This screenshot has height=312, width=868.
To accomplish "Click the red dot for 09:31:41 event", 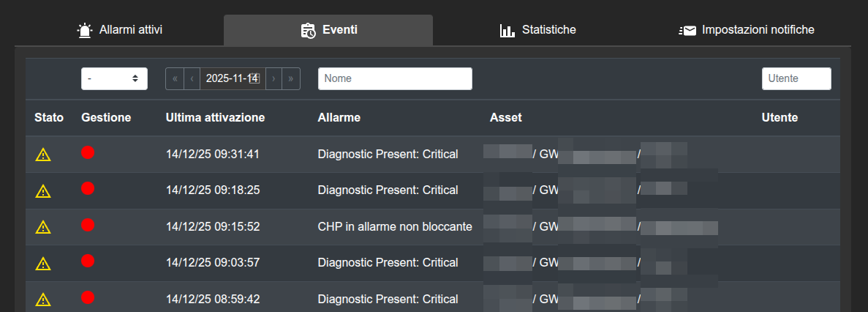I will click(x=88, y=152).
